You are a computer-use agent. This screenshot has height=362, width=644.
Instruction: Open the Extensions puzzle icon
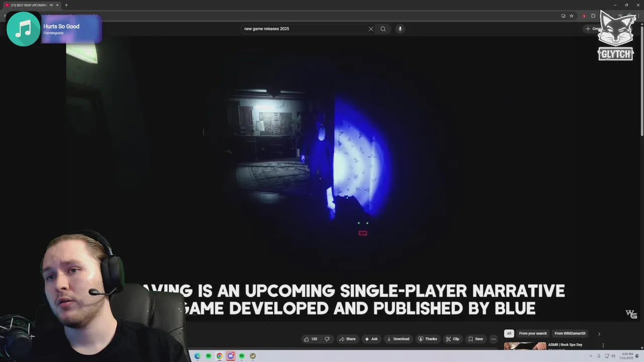593,16
